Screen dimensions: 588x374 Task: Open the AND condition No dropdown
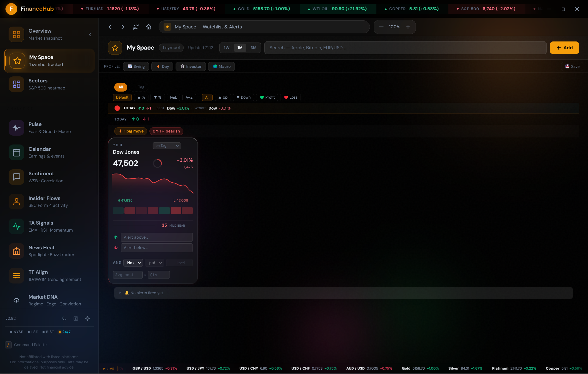(133, 263)
